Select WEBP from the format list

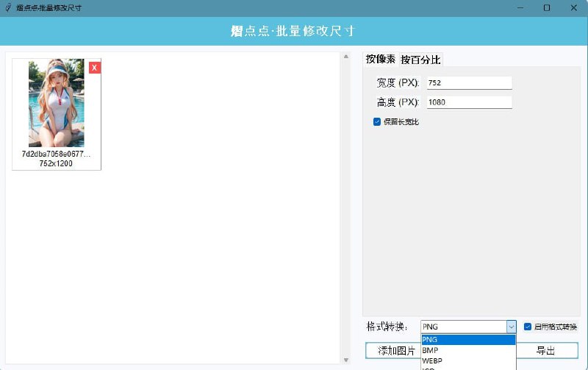pos(467,361)
